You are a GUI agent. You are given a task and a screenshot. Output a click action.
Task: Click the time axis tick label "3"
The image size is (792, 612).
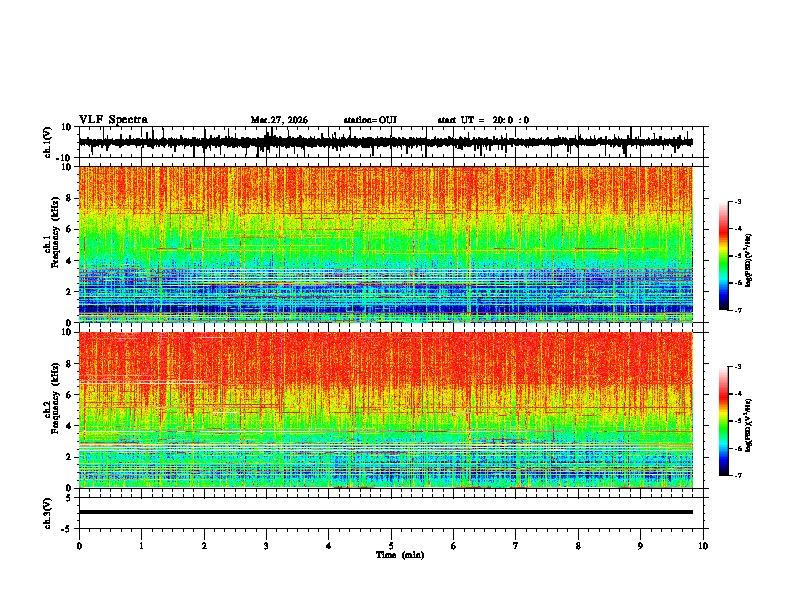pyautogui.click(x=266, y=546)
